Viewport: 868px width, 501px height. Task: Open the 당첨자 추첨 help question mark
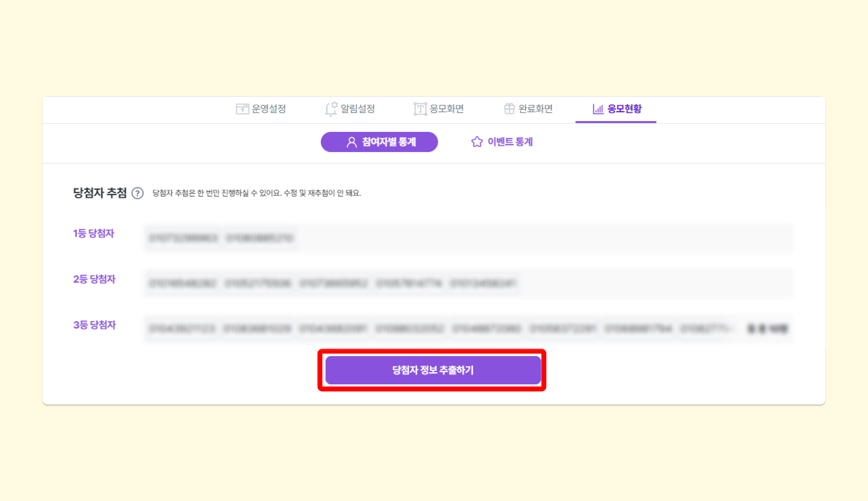[137, 193]
